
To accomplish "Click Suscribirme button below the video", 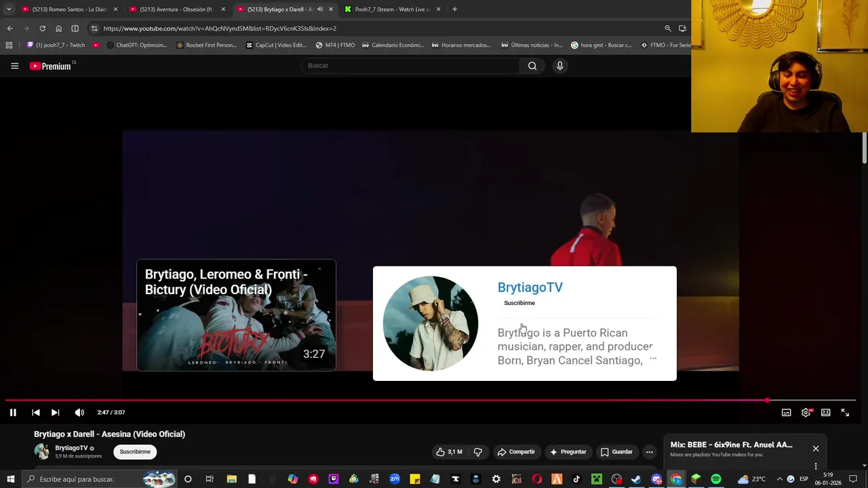I will point(135,451).
